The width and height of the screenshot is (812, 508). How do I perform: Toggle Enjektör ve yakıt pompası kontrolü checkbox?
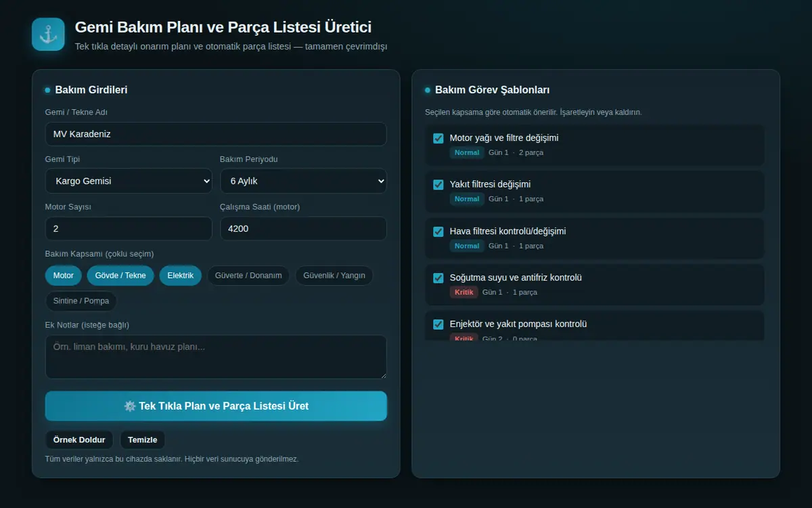pos(438,324)
